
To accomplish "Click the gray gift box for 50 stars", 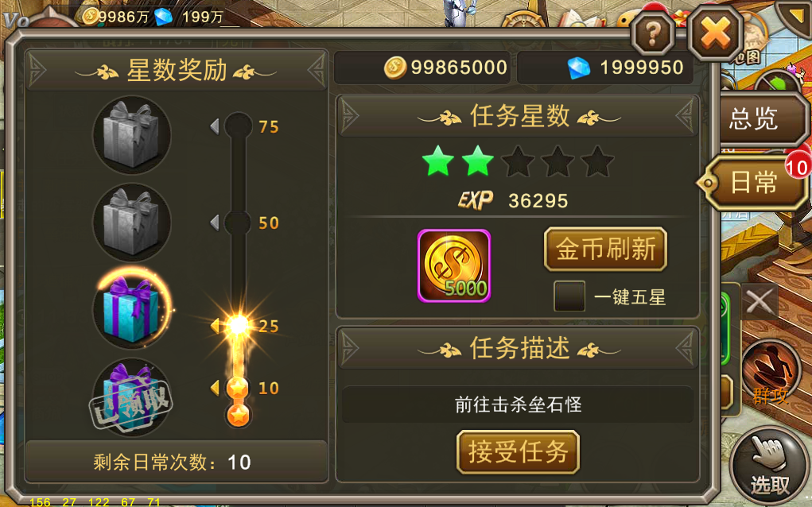I will (131, 223).
